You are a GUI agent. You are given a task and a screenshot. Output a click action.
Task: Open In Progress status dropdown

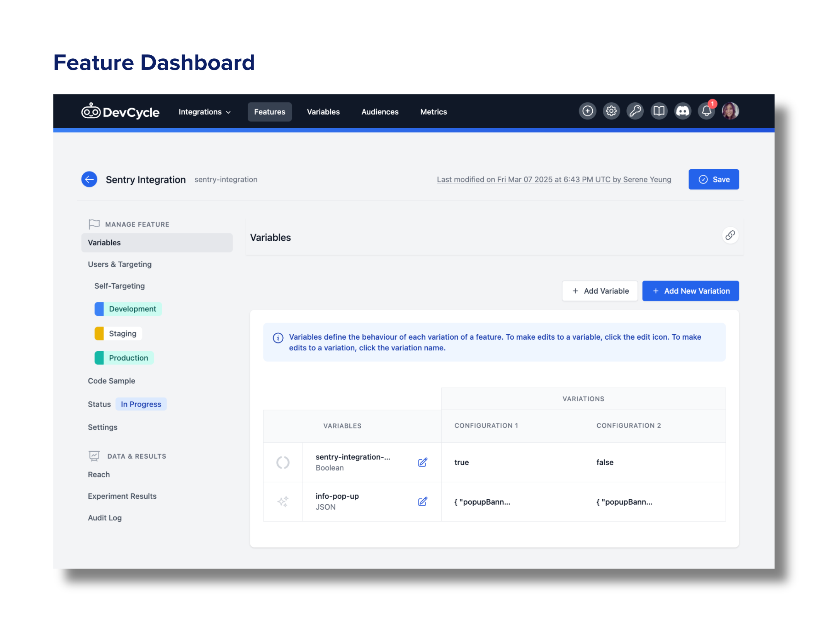(x=141, y=404)
